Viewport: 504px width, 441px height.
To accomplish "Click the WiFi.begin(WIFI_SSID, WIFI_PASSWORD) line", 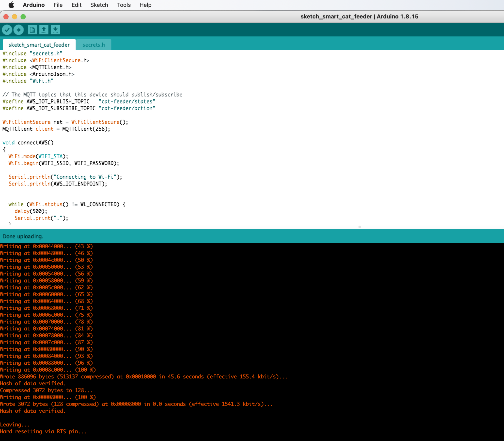I will [64, 163].
